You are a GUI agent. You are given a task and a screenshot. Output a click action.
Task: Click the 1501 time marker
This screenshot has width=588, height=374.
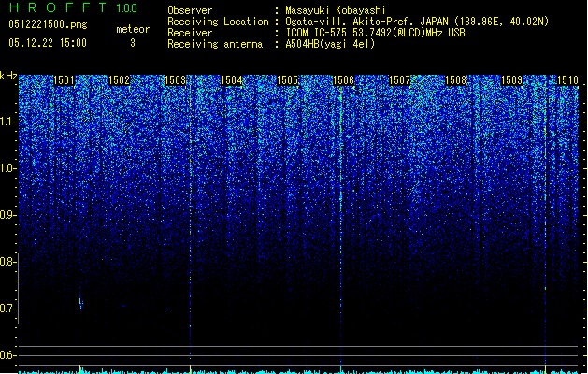click(x=64, y=80)
